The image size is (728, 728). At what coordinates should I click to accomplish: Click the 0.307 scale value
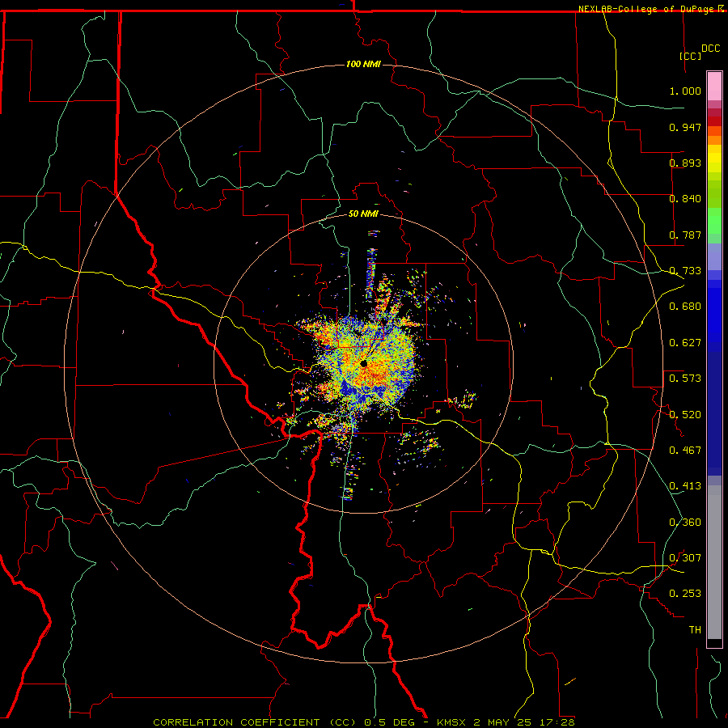coord(685,558)
